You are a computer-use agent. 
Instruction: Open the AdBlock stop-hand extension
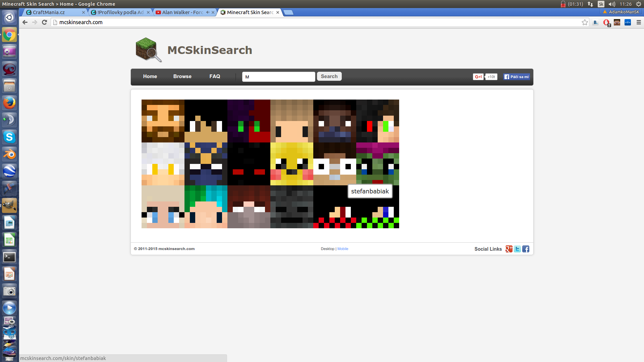(x=606, y=22)
